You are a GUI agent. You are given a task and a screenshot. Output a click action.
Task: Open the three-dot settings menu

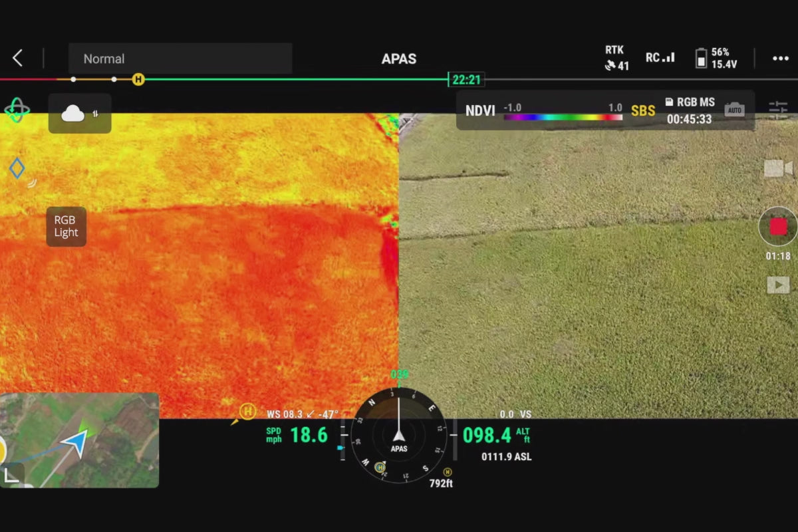780,59
